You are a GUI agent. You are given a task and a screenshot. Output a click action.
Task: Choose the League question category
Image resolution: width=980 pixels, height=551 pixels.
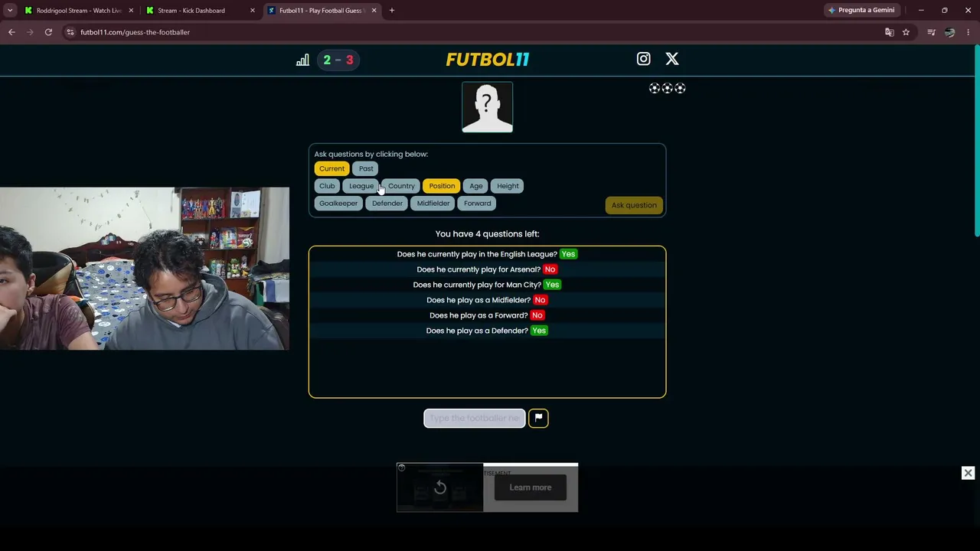tap(361, 186)
